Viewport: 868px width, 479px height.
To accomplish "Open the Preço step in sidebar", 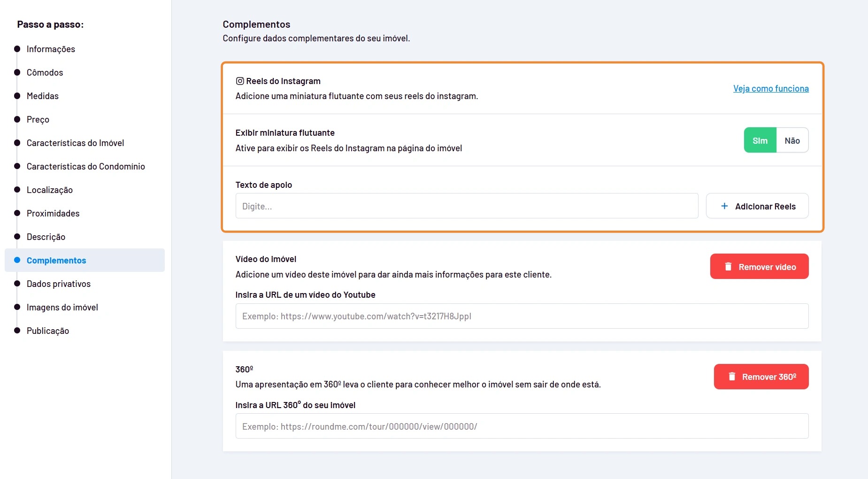I will pyautogui.click(x=38, y=119).
